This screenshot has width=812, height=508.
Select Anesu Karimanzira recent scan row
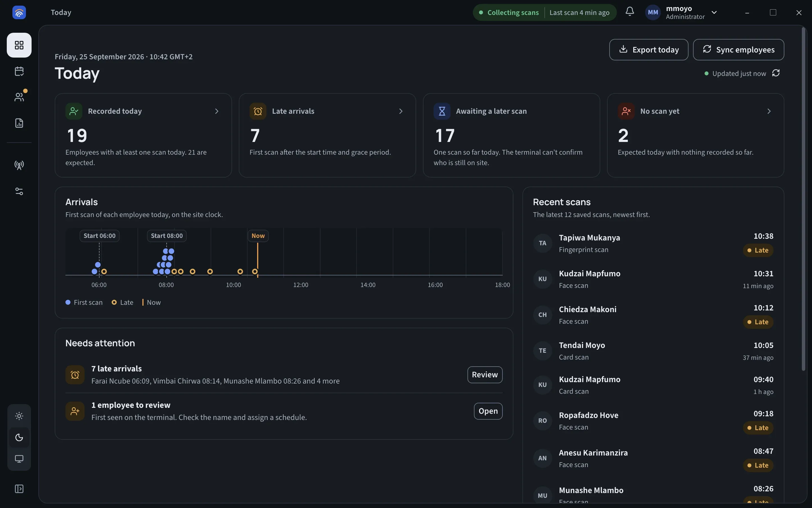coord(653,458)
